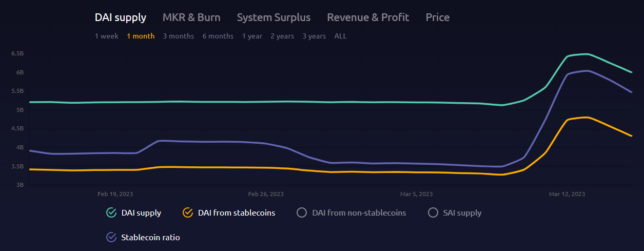Open the System Surplus tab
This screenshot has height=251, width=644.
pos(274,17)
